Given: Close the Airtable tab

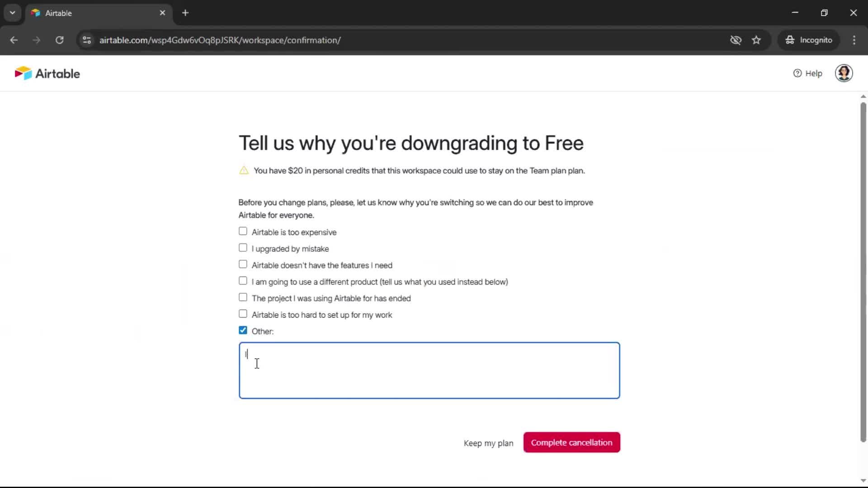Looking at the screenshot, I should pos(162,13).
